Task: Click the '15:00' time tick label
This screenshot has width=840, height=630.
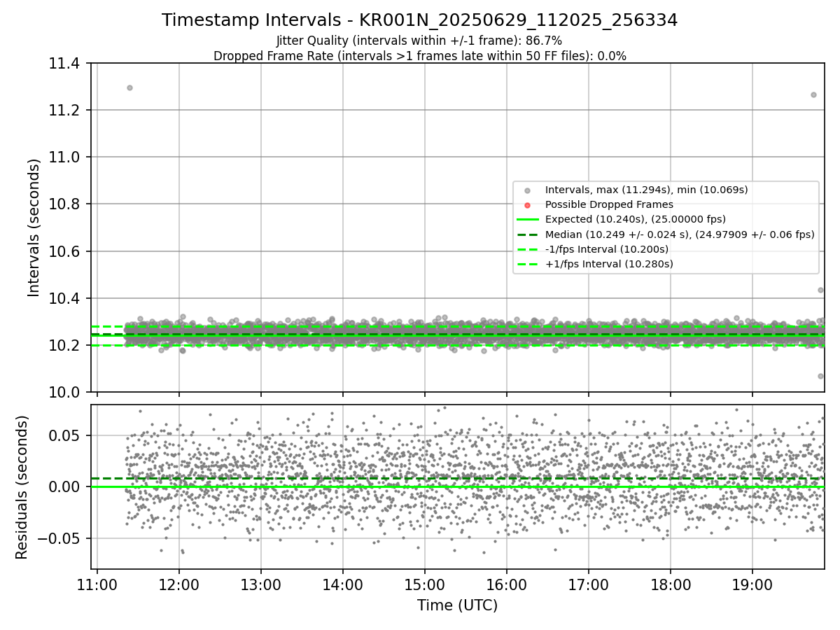Action: (x=424, y=584)
